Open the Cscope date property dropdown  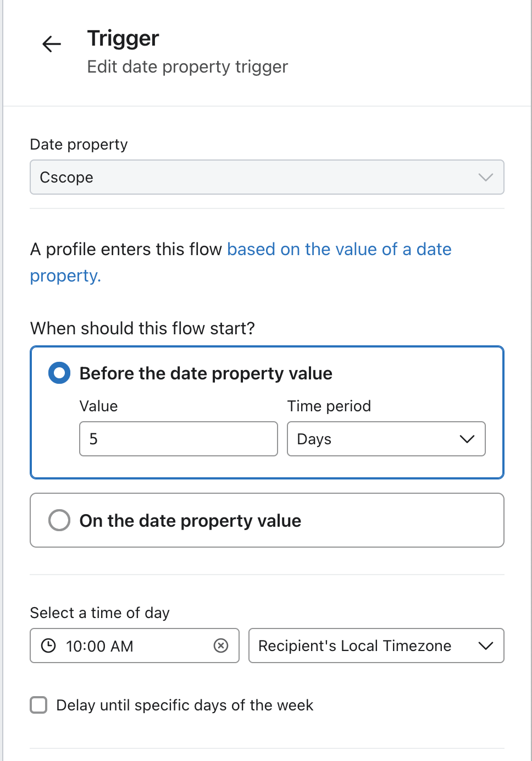[x=267, y=177]
